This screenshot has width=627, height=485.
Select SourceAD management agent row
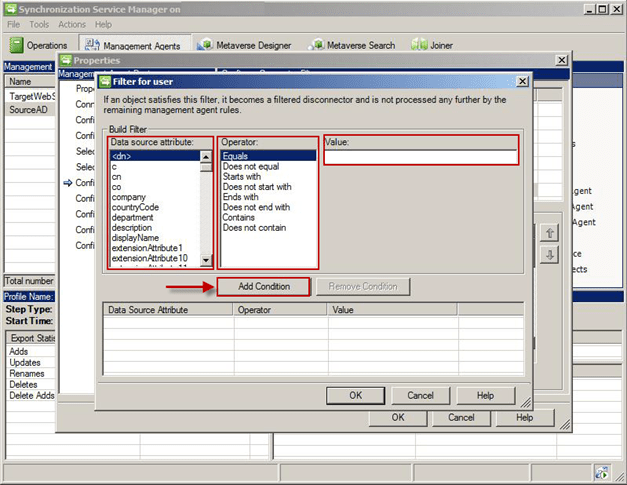(28, 108)
